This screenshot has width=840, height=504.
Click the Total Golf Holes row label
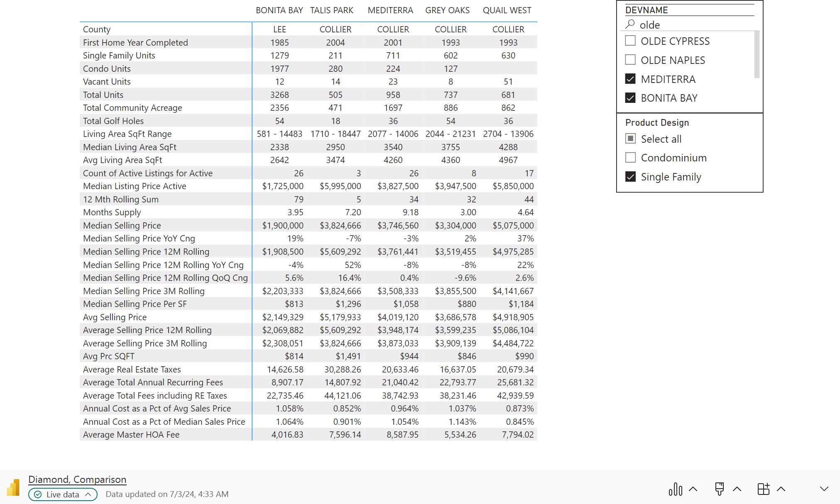click(113, 121)
